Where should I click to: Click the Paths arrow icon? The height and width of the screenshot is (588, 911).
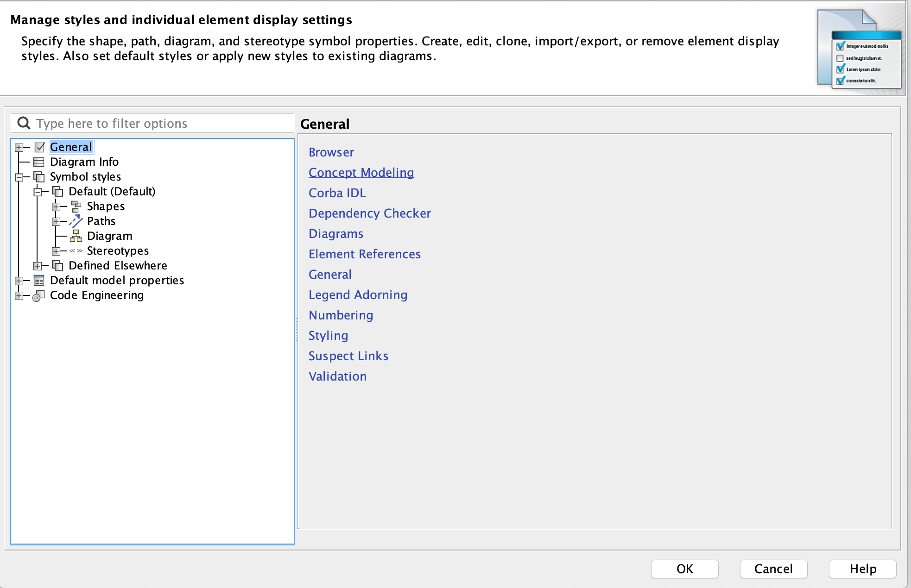tap(76, 221)
